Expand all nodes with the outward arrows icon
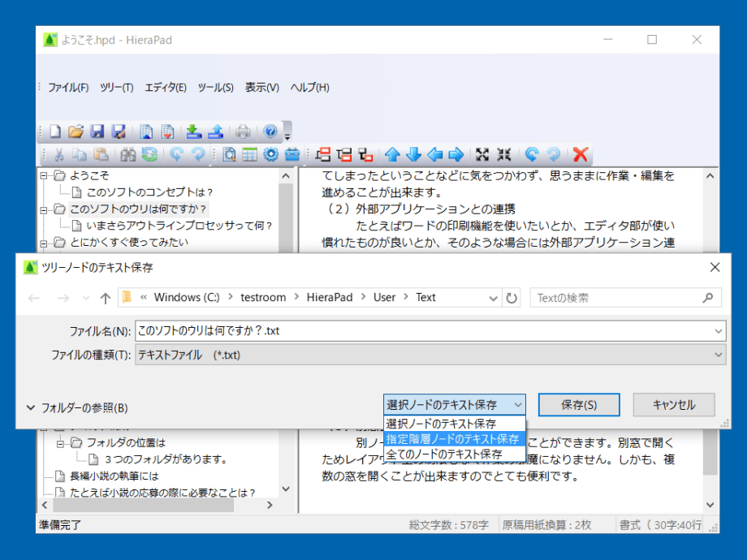Image resolution: width=747 pixels, height=560 pixels. [x=482, y=154]
